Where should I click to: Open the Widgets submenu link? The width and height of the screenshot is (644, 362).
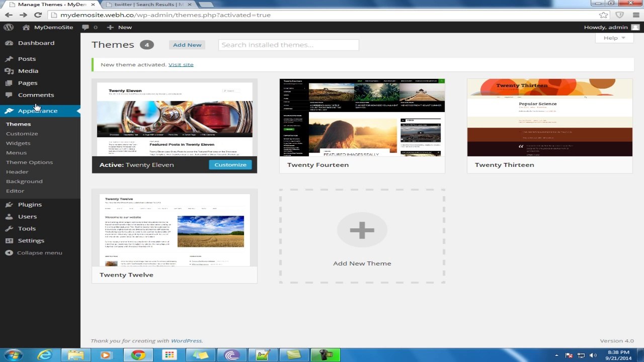point(18,143)
